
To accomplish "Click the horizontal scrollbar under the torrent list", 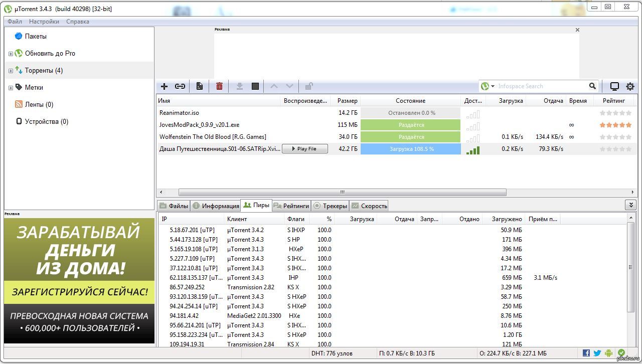I will pos(342,192).
